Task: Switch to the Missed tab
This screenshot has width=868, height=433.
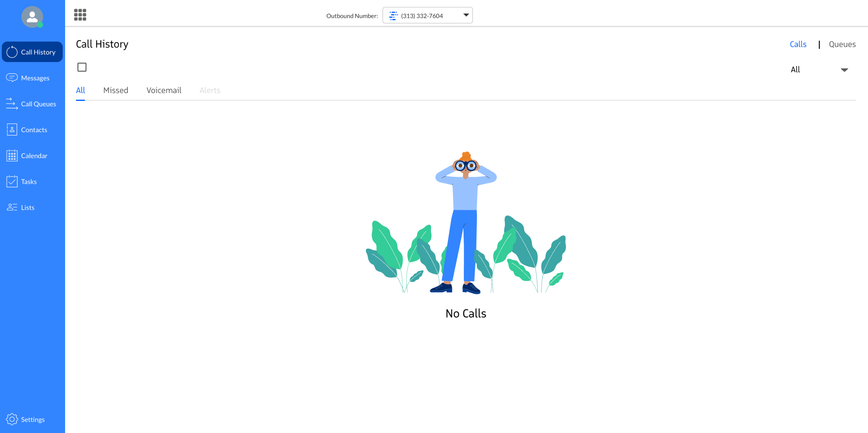Action: [116, 90]
